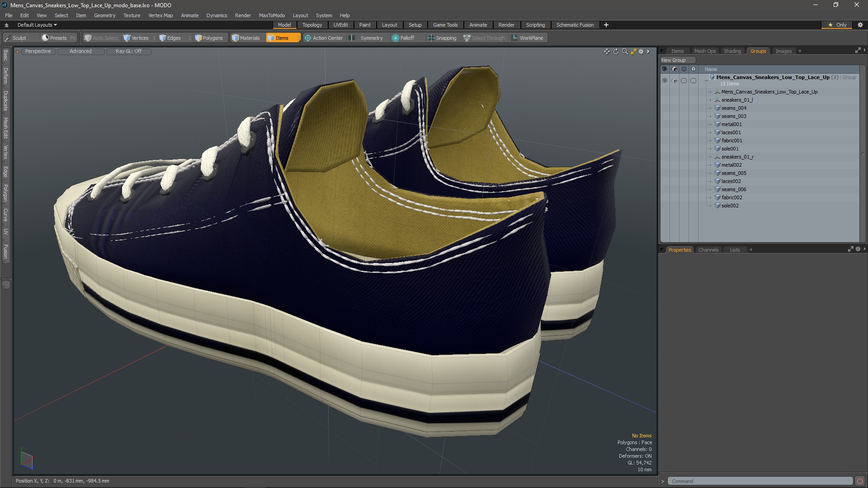
Task: Expand the Properties panel to full size
Action: [x=851, y=249]
